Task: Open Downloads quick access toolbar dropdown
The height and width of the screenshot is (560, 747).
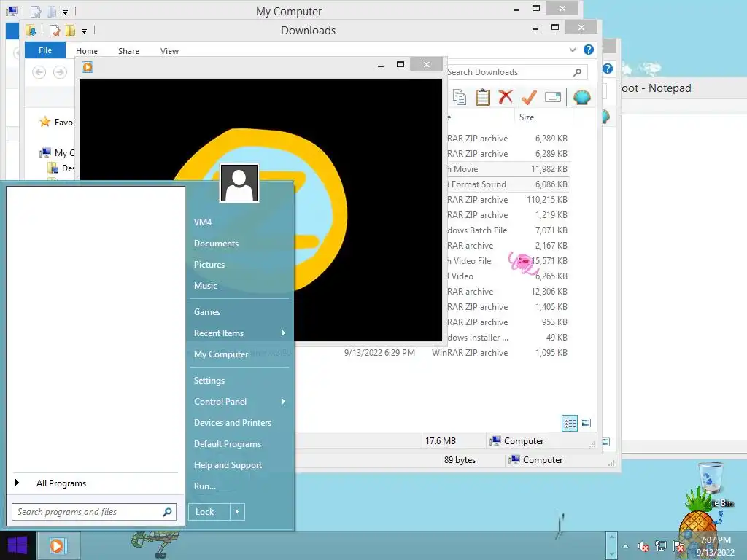Action: (x=85, y=31)
